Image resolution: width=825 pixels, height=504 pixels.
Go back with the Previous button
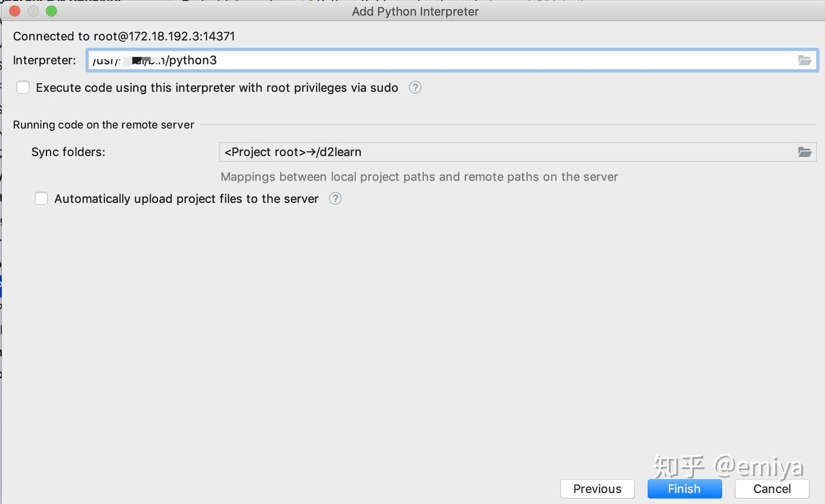click(597, 489)
